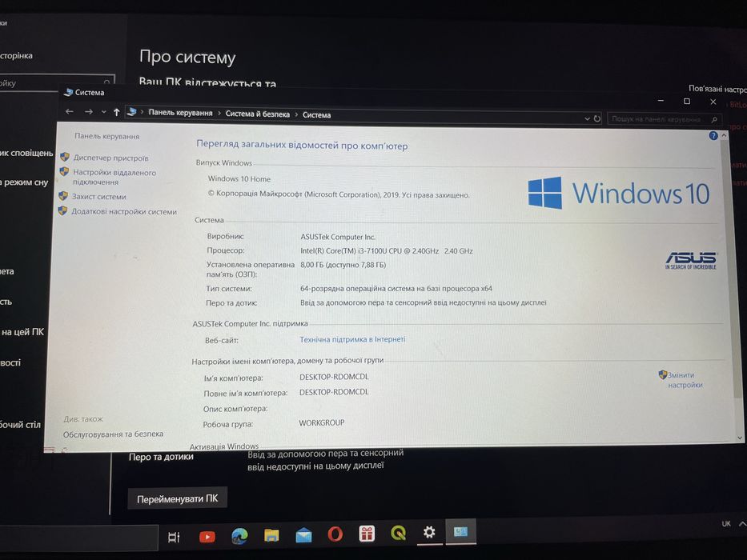Click 'Змінити настройки' link
The width and height of the screenshot is (747, 560).
685,380
